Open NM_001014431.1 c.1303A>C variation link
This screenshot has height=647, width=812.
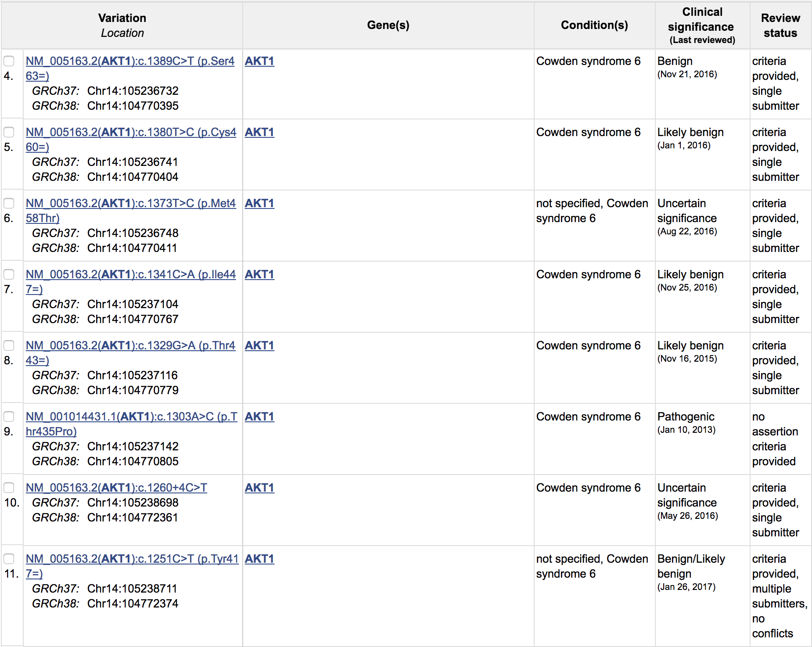coord(132,424)
